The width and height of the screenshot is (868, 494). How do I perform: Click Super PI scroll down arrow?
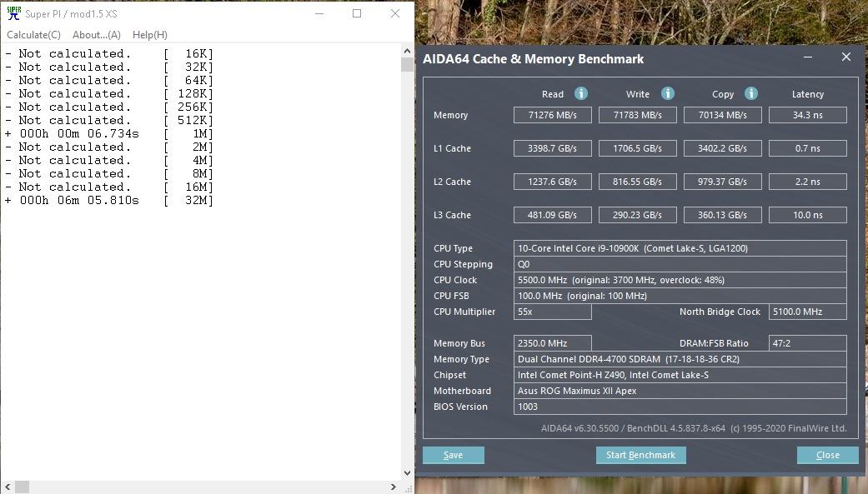pos(408,473)
